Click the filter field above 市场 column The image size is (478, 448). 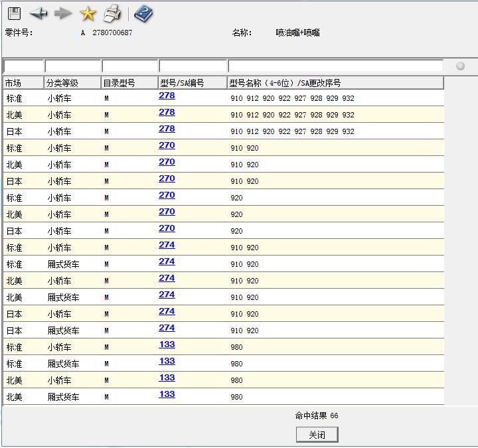coord(23,66)
